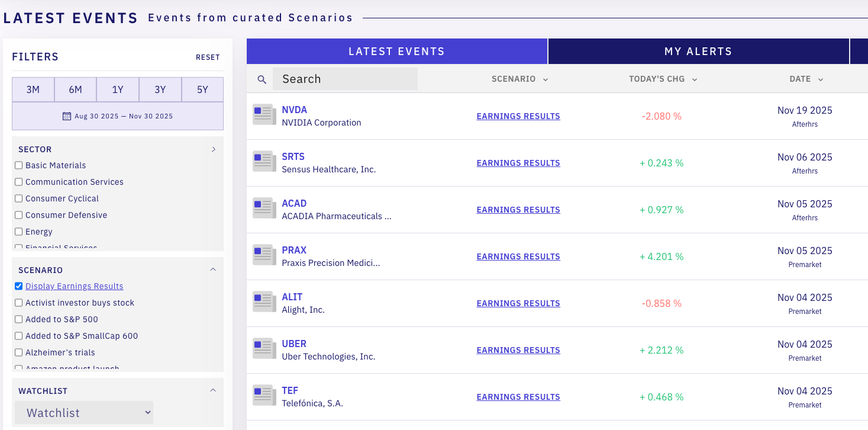This screenshot has height=430, width=868.
Task: Collapse the Watchlist filter section
Action: tap(214, 390)
